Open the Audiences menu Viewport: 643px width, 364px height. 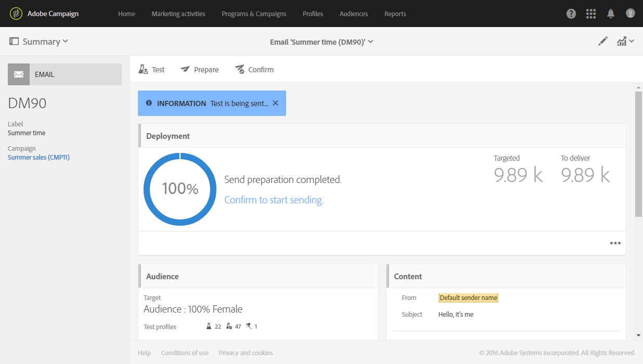pos(354,14)
